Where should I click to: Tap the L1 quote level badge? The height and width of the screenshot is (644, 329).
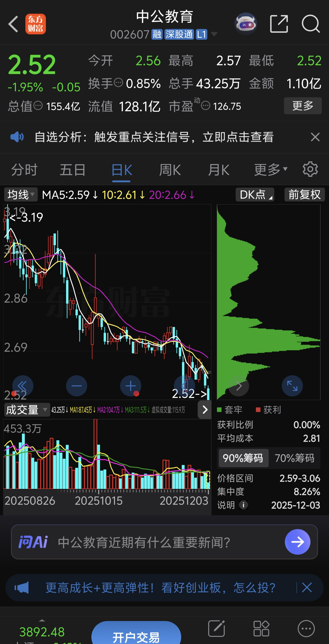click(x=201, y=34)
